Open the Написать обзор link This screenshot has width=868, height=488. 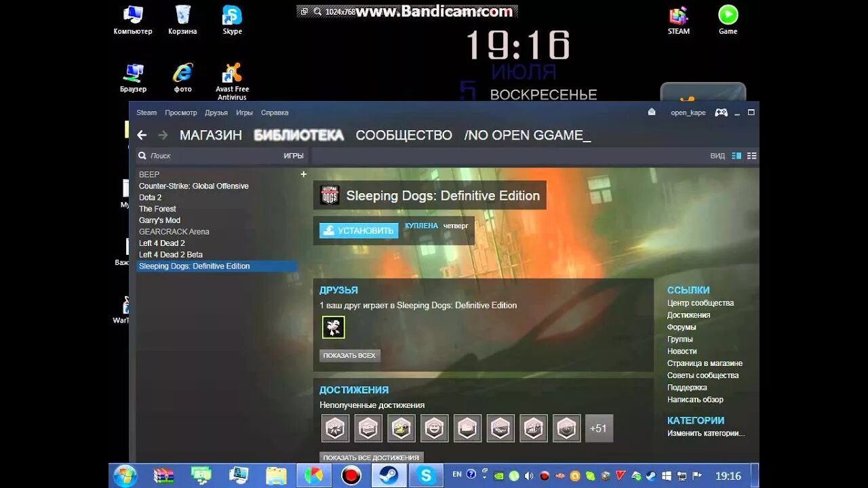point(695,399)
